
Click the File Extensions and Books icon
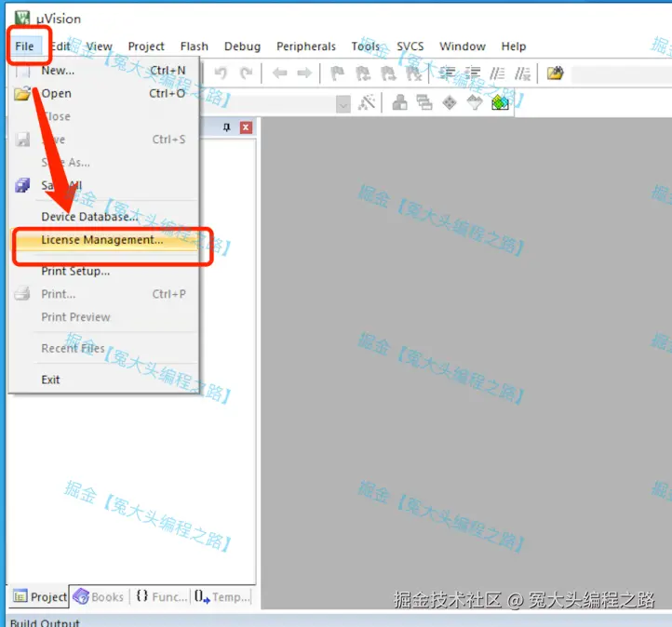coord(400,102)
